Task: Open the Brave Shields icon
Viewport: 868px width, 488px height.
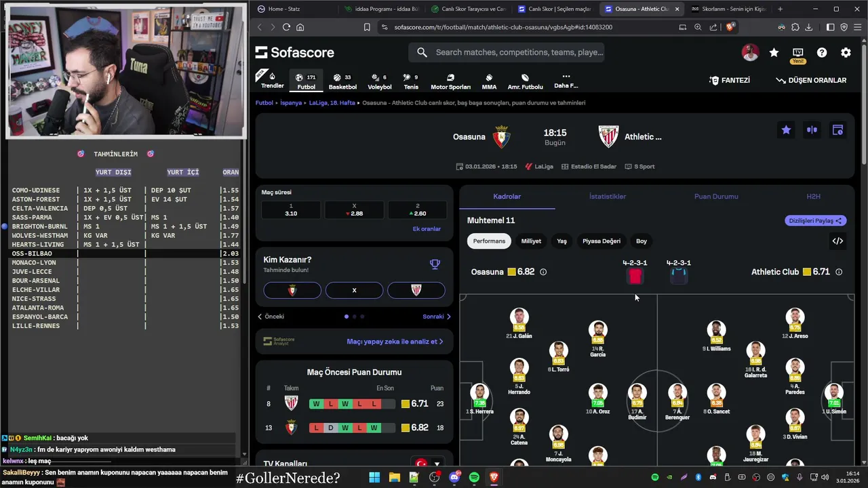Action: click(x=730, y=27)
